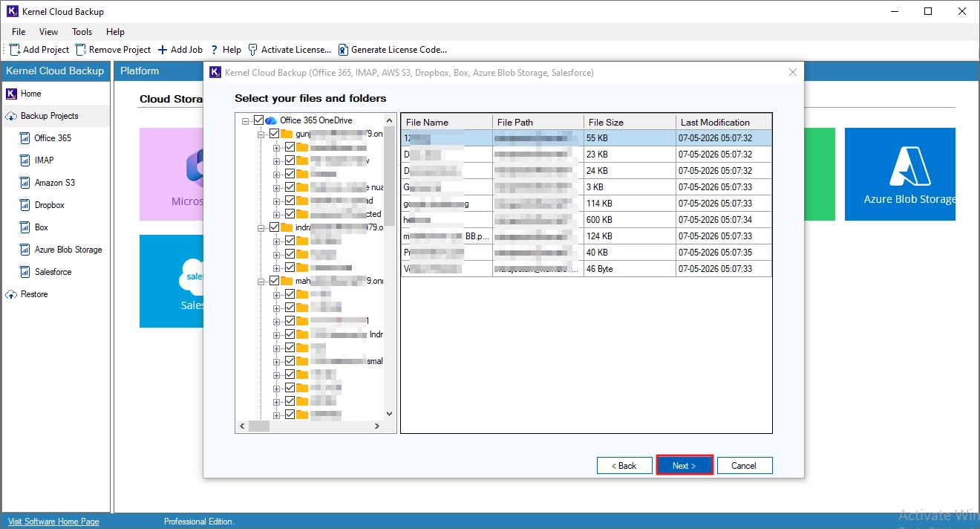
Task: Open Help from the toolbar
Action: point(226,50)
